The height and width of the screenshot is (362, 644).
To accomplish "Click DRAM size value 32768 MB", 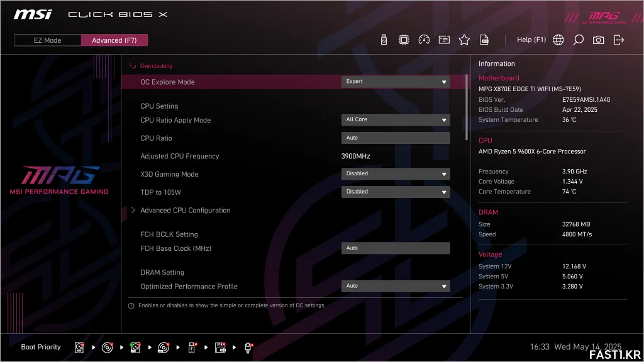I will coord(576,224).
